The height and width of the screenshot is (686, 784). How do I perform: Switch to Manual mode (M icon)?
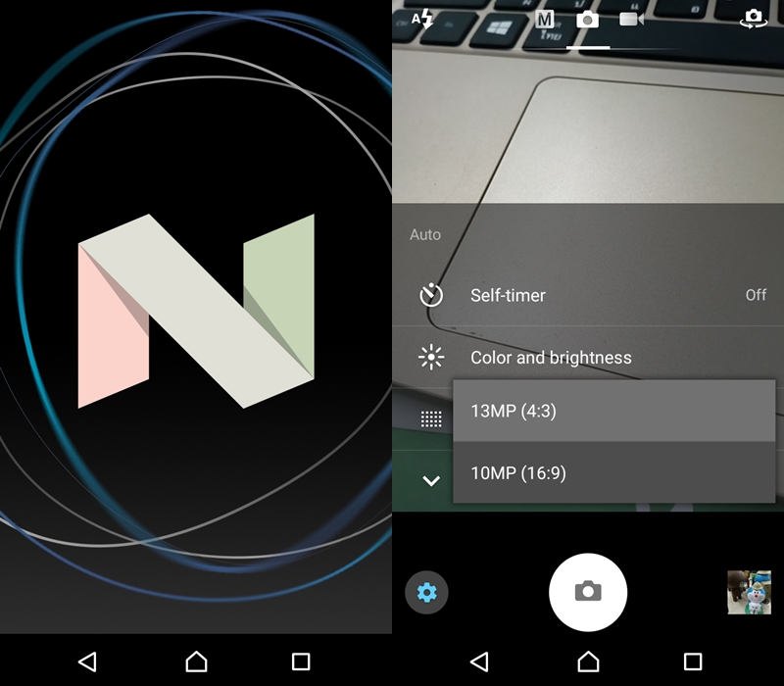click(545, 20)
